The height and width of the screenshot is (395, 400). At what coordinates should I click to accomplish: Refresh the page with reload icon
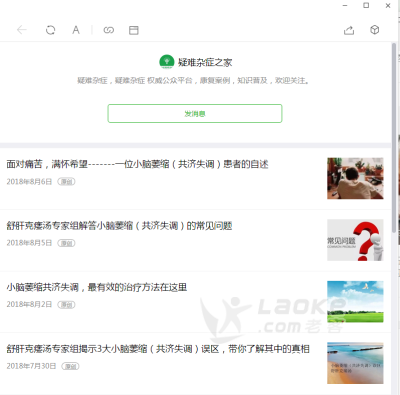(50, 30)
